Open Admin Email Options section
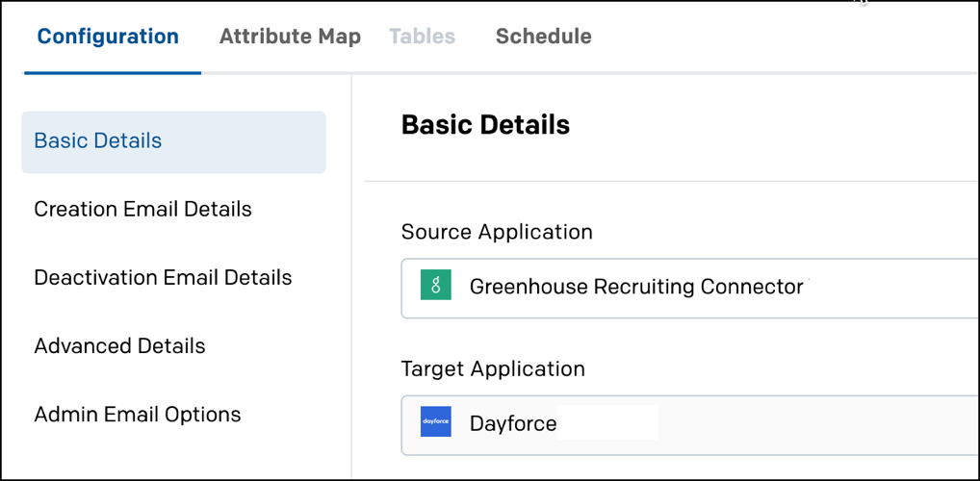The image size is (980, 481). [x=137, y=415]
